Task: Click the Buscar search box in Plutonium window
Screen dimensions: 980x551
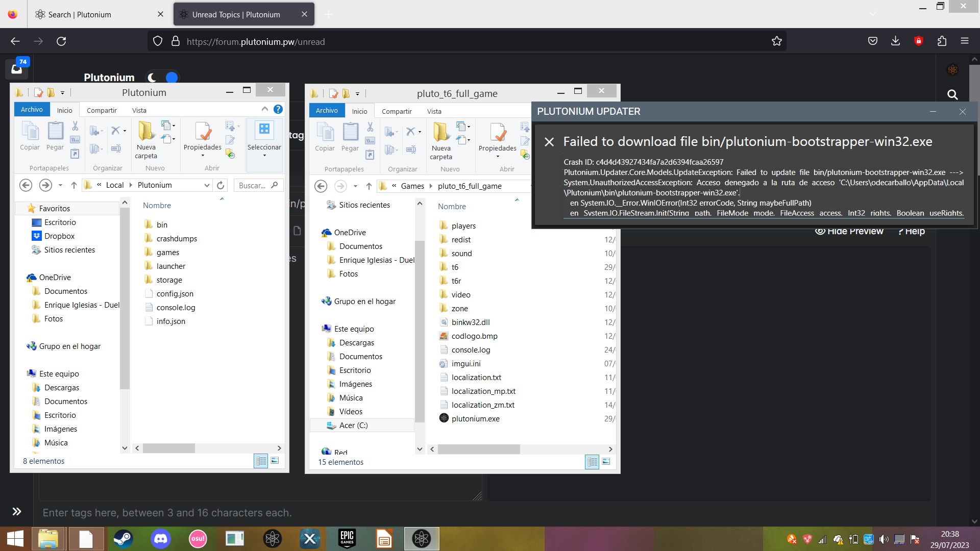Action: tap(258, 185)
